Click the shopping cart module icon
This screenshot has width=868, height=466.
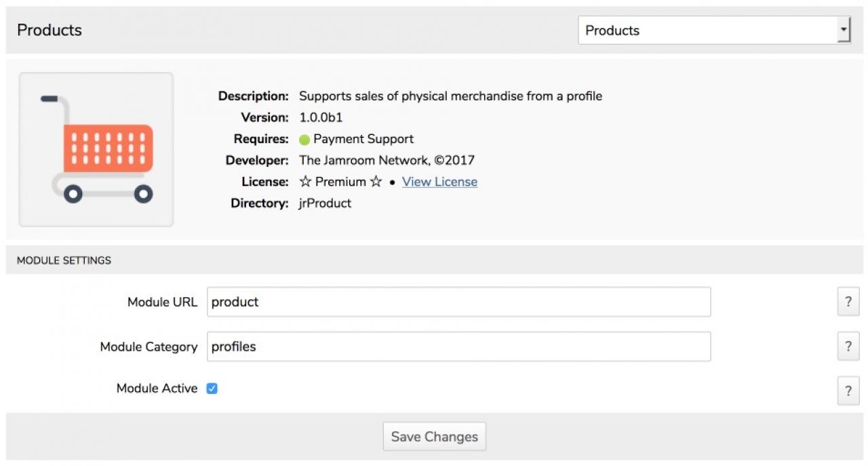pos(96,149)
